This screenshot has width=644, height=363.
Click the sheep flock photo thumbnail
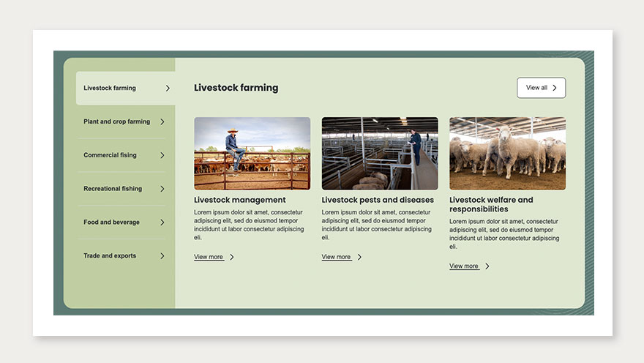[507, 154]
